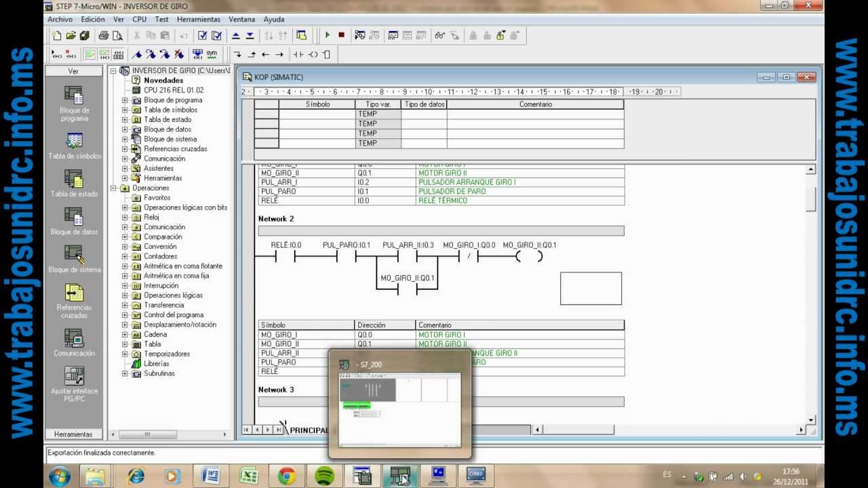Clear all bookmarks icon
This screenshot has width=868, height=488.
point(178,54)
